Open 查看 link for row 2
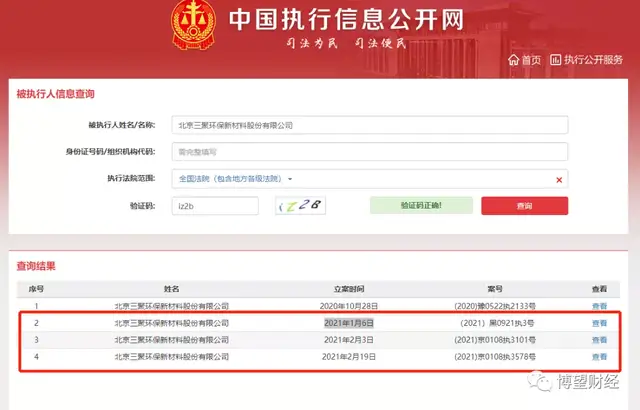This screenshot has height=410, width=640. tap(600, 323)
